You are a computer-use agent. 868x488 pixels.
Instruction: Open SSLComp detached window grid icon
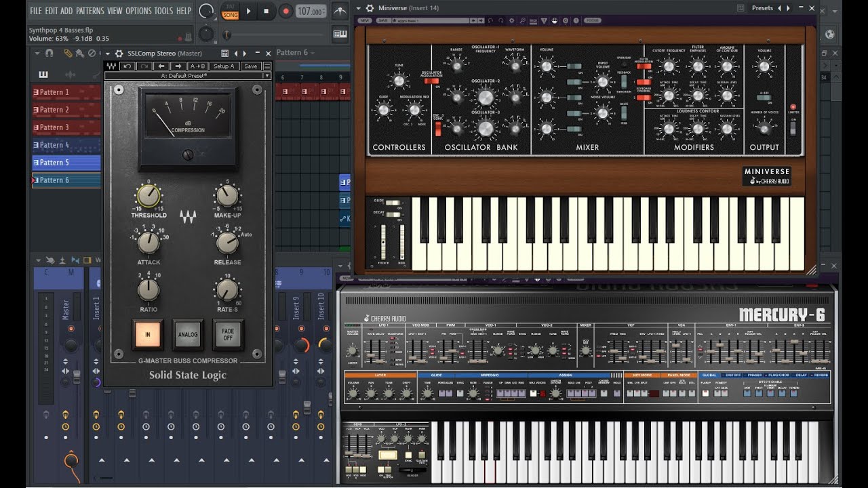pos(225,54)
